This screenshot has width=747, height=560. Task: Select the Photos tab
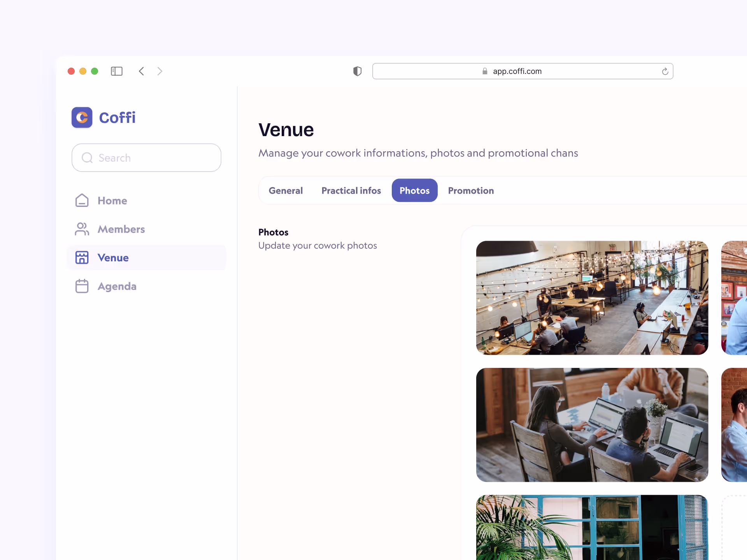pos(414,190)
